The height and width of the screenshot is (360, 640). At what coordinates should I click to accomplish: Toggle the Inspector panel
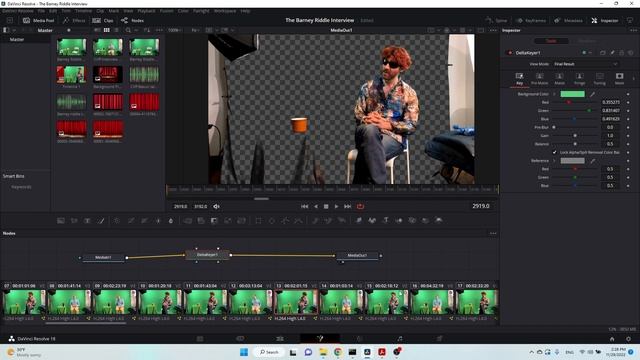pos(605,20)
